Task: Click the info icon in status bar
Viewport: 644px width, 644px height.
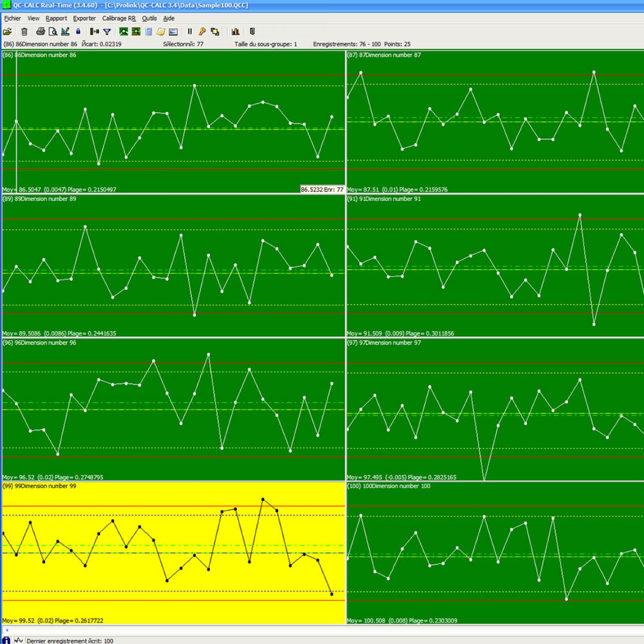Action: pos(6,640)
